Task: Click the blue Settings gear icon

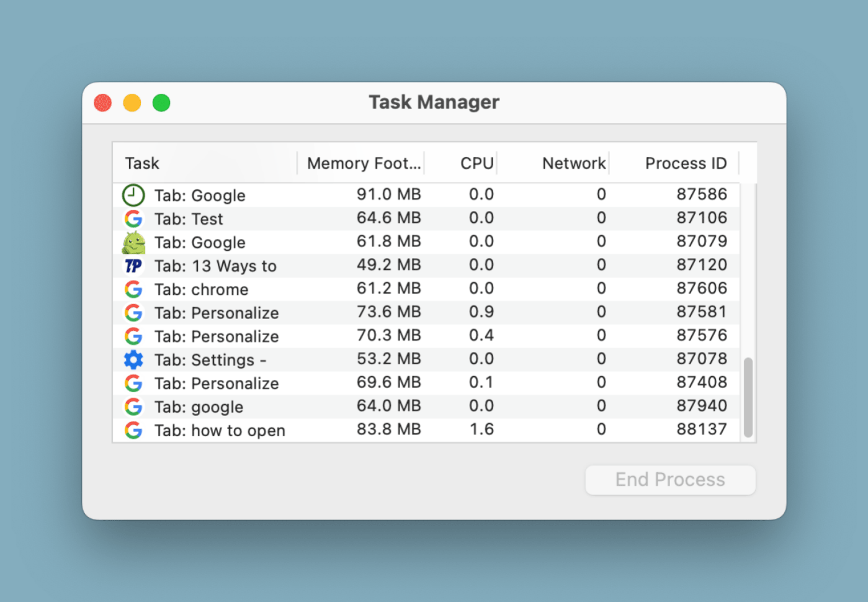Action: pos(133,360)
